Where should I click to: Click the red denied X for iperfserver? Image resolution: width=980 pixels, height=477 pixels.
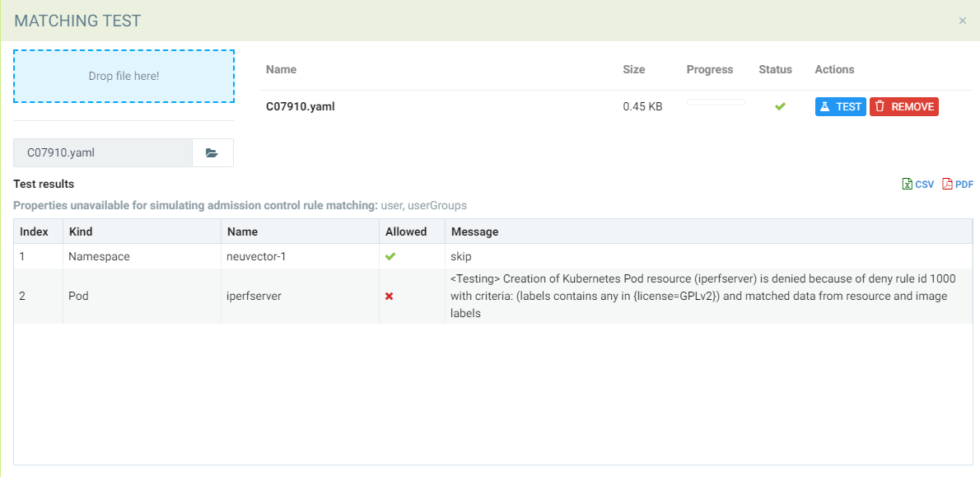tap(390, 296)
